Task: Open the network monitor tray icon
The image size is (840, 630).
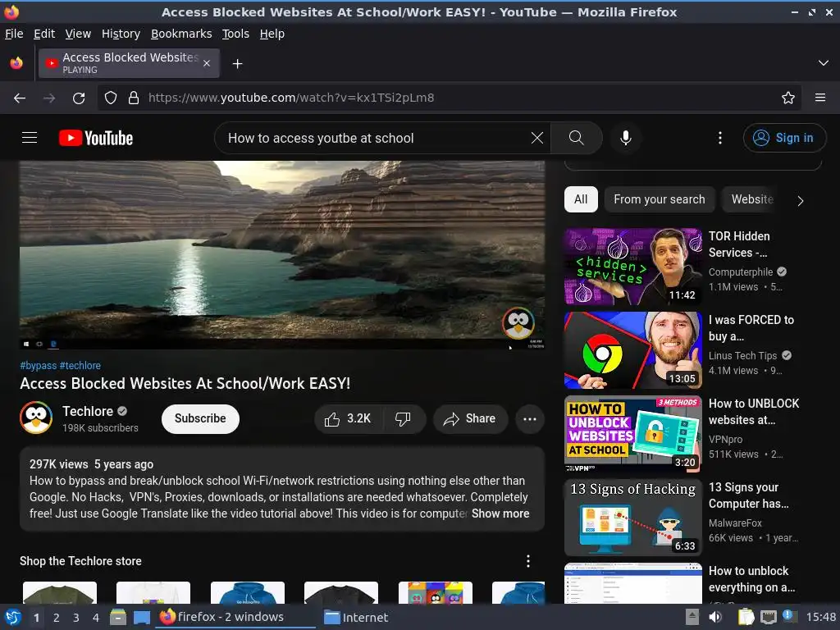Action: point(769,617)
